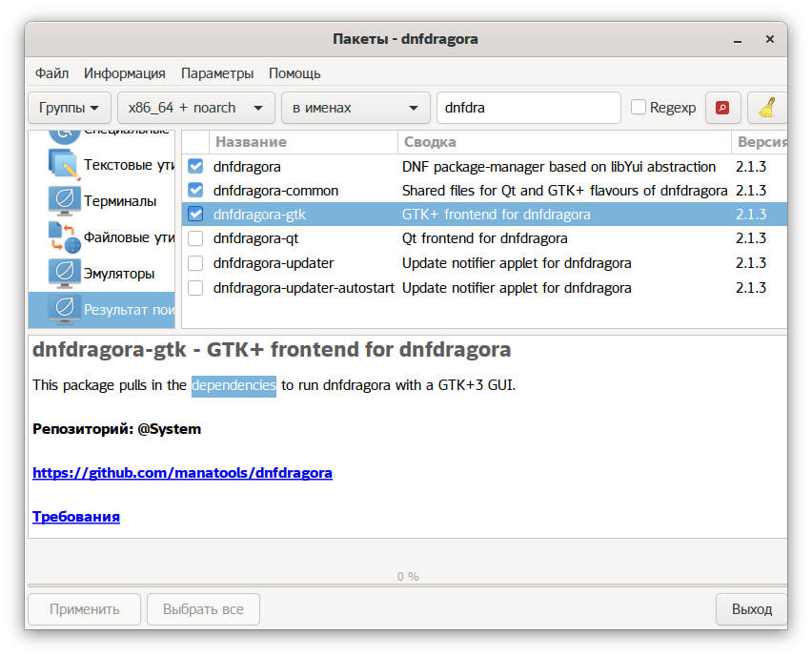Select the Эмуляторы group icon
The height and width of the screenshot is (657, 812).
(x=64, y=273)
